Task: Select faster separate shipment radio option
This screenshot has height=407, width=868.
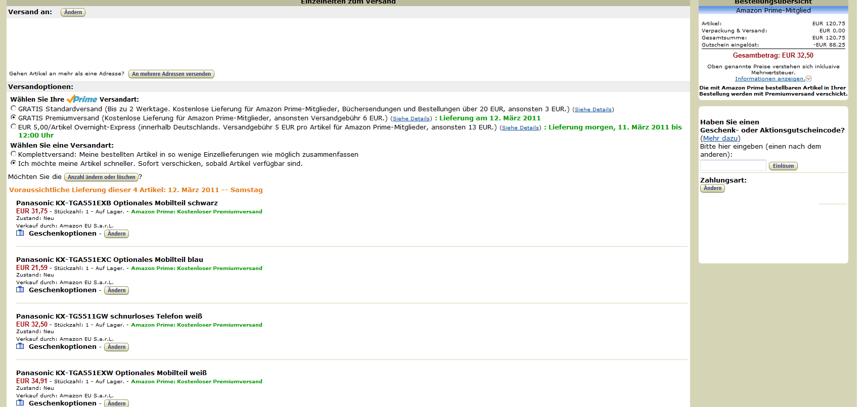Action: pyautogui.click(x=14, y=163)
